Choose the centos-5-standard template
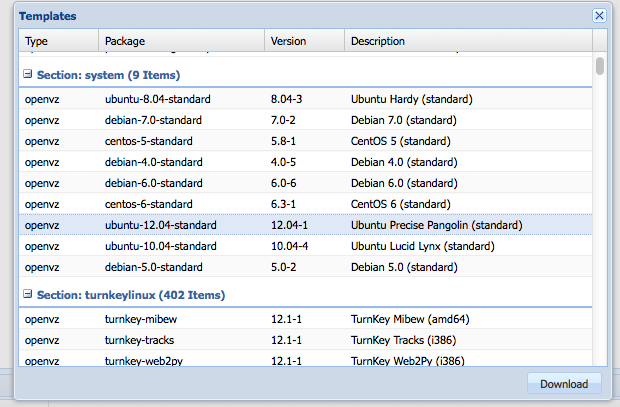 pos(305,141)
